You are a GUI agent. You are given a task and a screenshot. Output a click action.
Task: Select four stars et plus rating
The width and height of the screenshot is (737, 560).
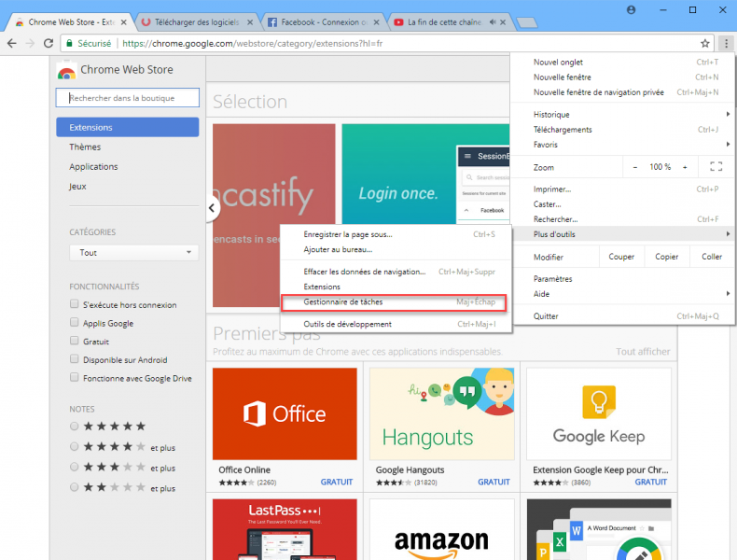coord(75,447)
